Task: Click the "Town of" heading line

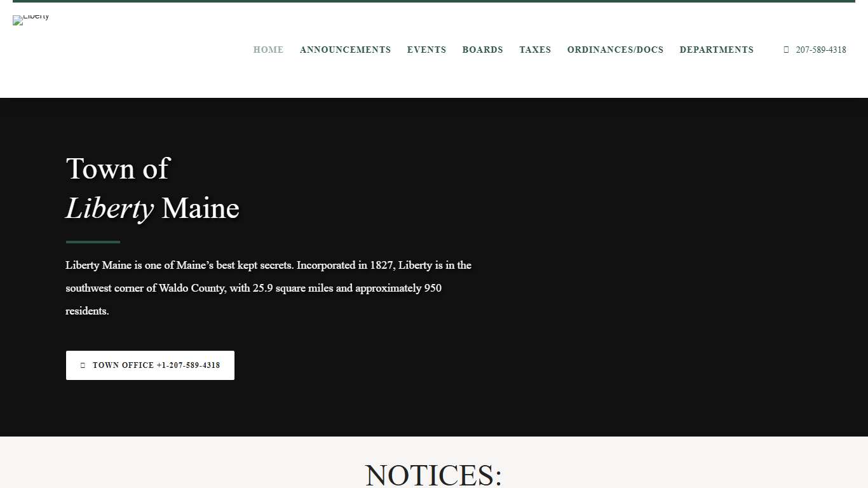Action: point(118,169)
